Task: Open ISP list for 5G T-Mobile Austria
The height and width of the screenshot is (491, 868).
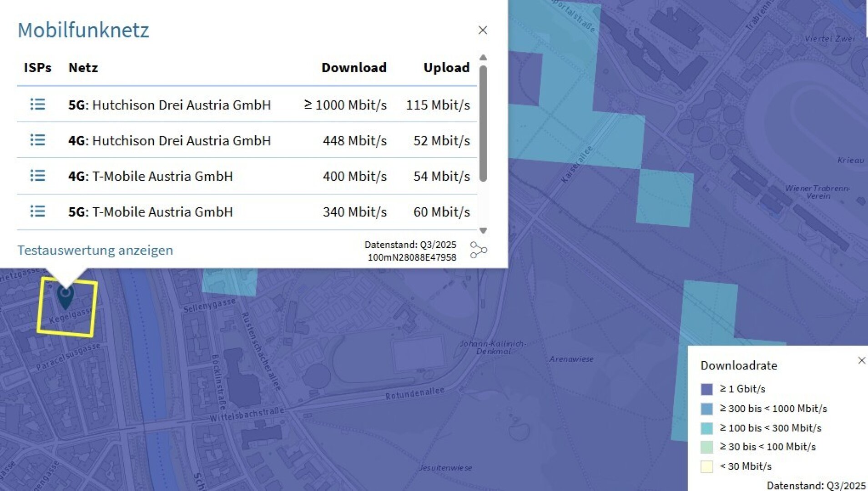Action: pyautogui.click(x=38, y=211)
